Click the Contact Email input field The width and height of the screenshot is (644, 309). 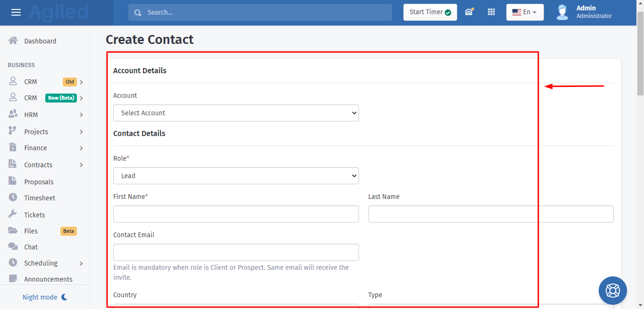tap(236, 252)
